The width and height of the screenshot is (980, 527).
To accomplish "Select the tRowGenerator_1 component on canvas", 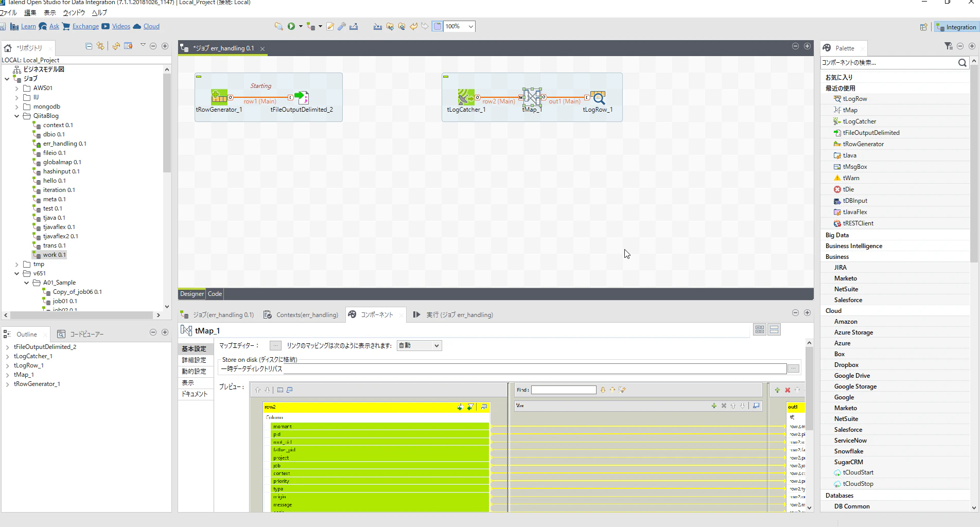I will pos(219,97).
